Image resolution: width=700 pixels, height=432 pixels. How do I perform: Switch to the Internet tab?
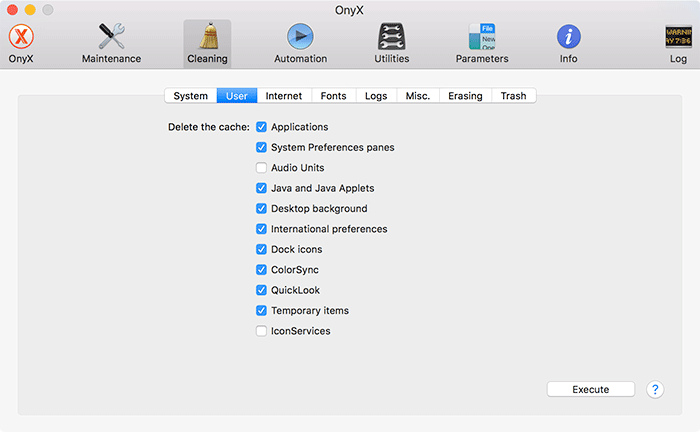tap(284, 96)
